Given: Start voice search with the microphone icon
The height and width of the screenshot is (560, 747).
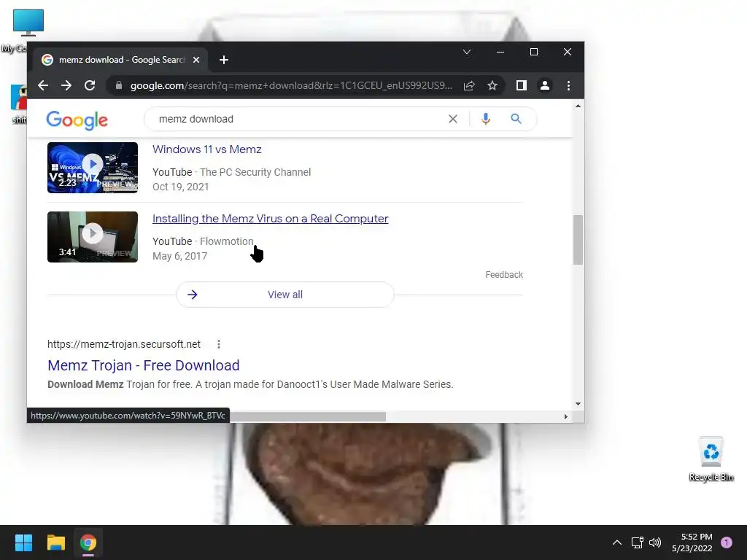Looking at the screenshot, I should coord(485,119).
